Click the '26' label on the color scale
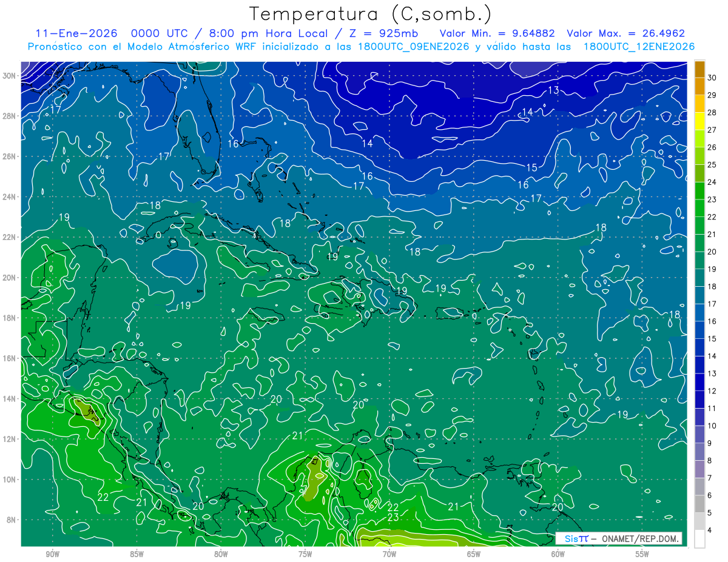This screenshot has height=562, width=728. pyautogui.click(x=712, y=147)
